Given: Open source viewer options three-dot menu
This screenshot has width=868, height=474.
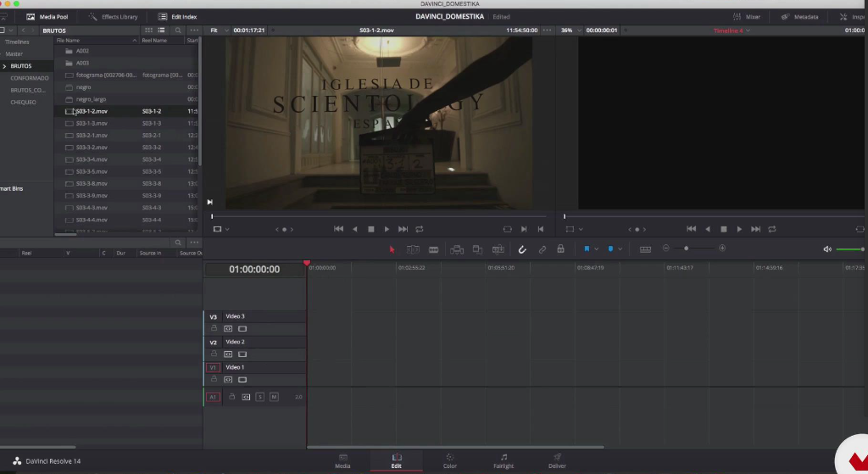Looking at the screenshot, I should 547,30.
